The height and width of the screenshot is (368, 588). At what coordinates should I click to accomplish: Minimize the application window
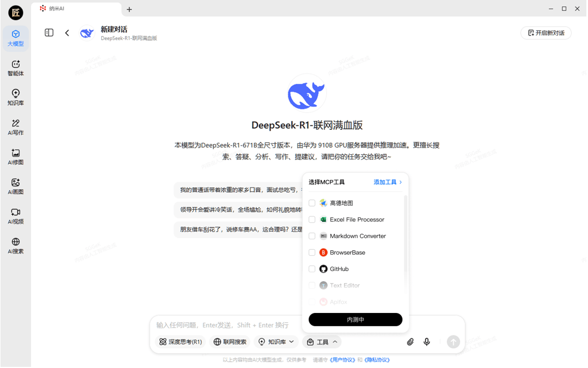(551, 9)
